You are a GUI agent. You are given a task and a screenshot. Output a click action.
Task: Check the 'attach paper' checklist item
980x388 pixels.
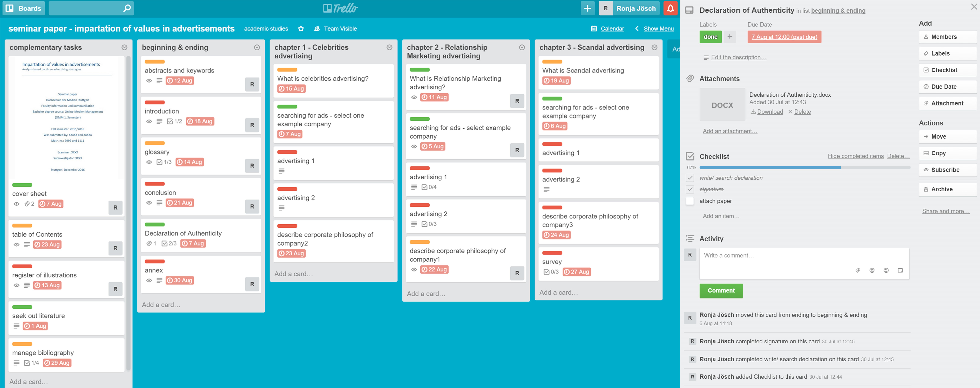(690, 201)
